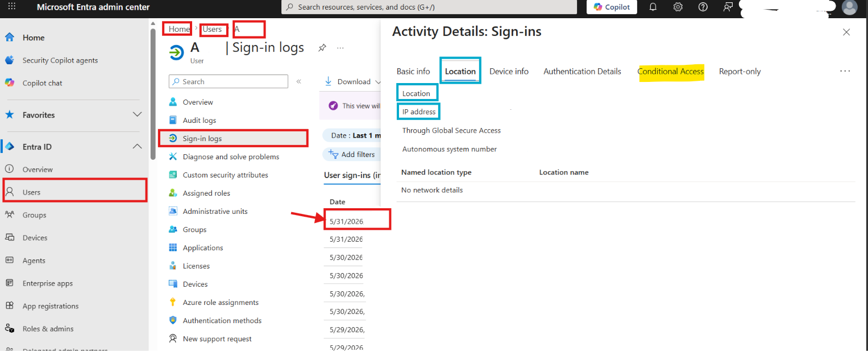The height and width of the screenshot is (351, 868).
Task: Click the Date: Last 1 month filter pill
Action: coord(351,135)
